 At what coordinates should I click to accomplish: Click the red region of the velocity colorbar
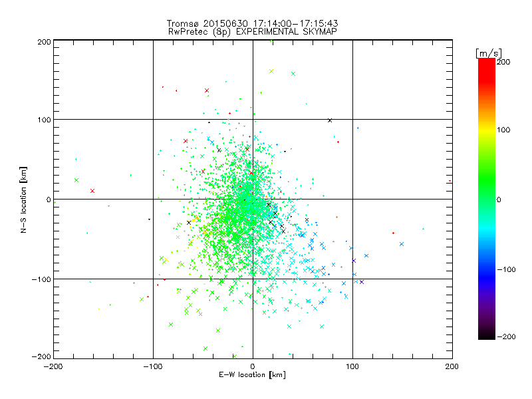[487, 71]
